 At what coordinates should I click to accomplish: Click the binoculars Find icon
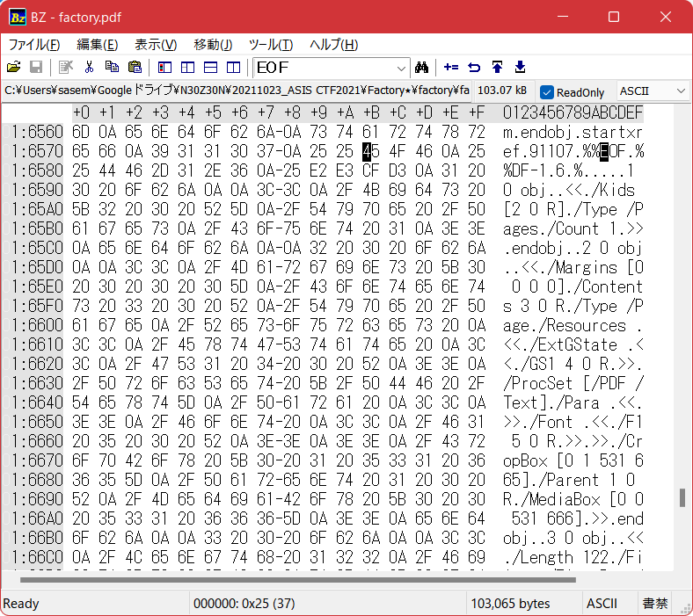[421, 67]
